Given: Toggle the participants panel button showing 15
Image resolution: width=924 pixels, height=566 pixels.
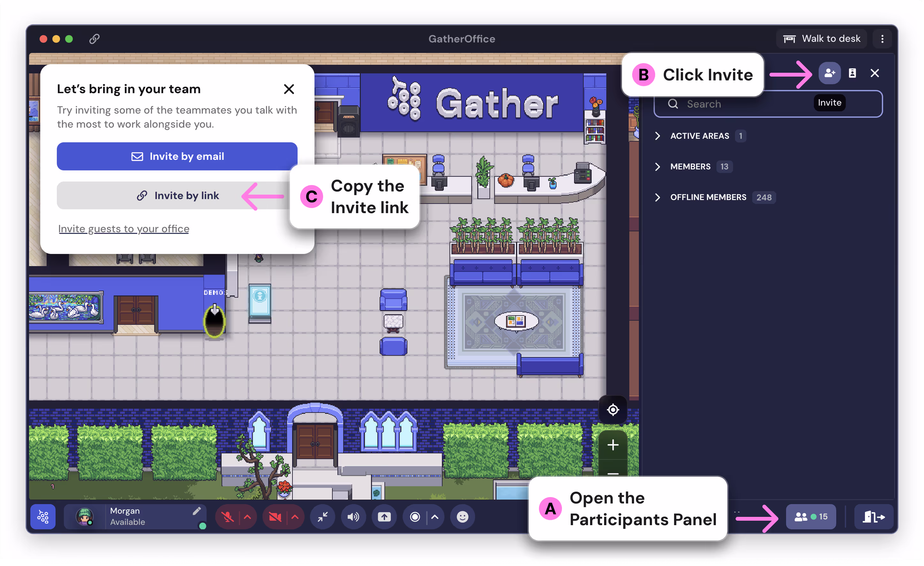Looking at the screenshot, I should click(x=811, y=517).
